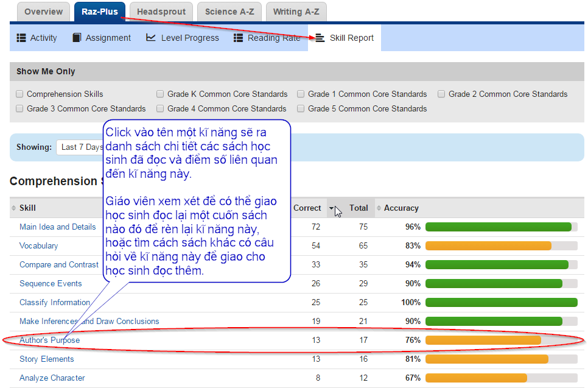Open the Sequence Events skill link
Screen dimensions: 588x388
coord(51,283)
